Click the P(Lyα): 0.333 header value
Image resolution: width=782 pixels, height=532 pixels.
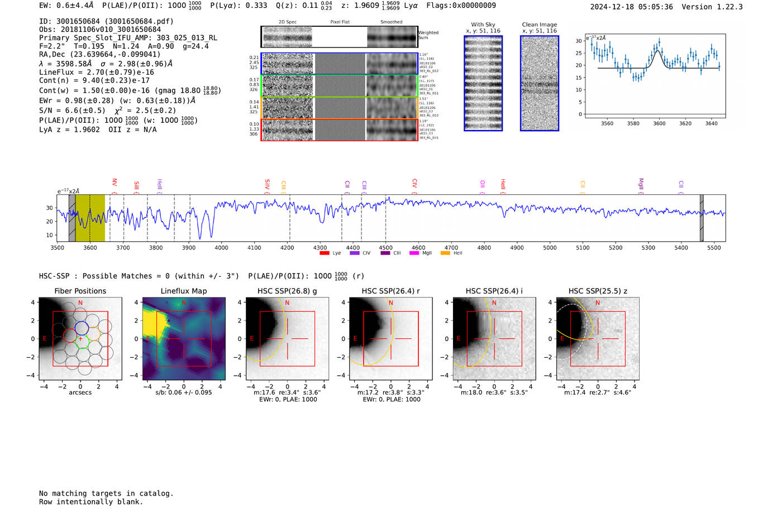[x=239, y=6]
